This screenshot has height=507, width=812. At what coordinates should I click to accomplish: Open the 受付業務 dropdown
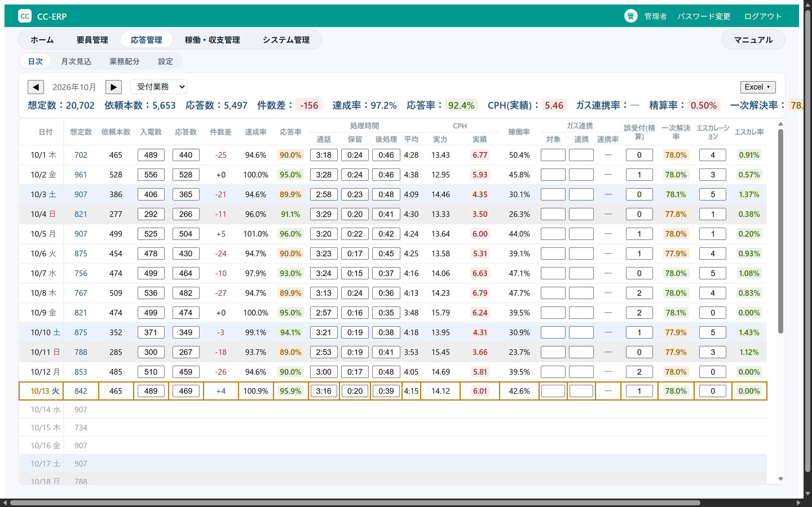(158, 87)
